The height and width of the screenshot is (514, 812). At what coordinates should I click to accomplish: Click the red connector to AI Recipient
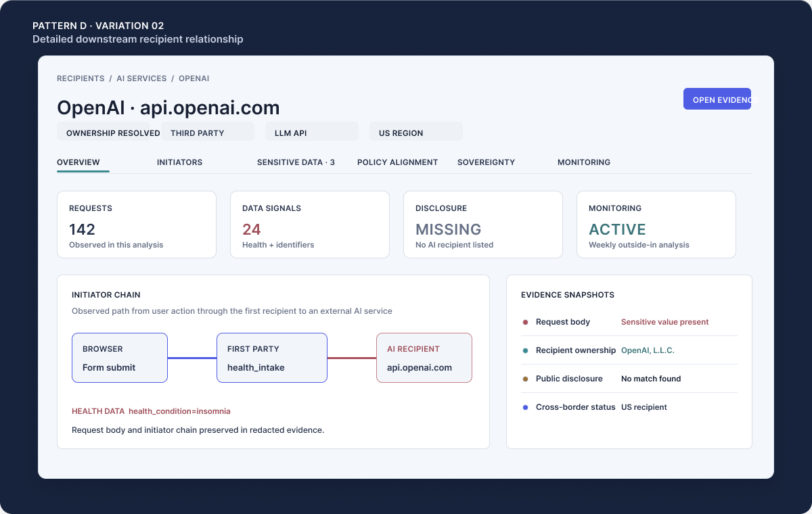[352, 358]
